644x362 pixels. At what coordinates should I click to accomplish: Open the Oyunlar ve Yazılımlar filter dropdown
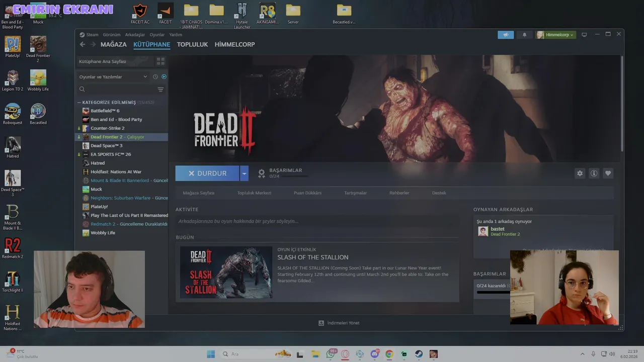coord(113,77)
